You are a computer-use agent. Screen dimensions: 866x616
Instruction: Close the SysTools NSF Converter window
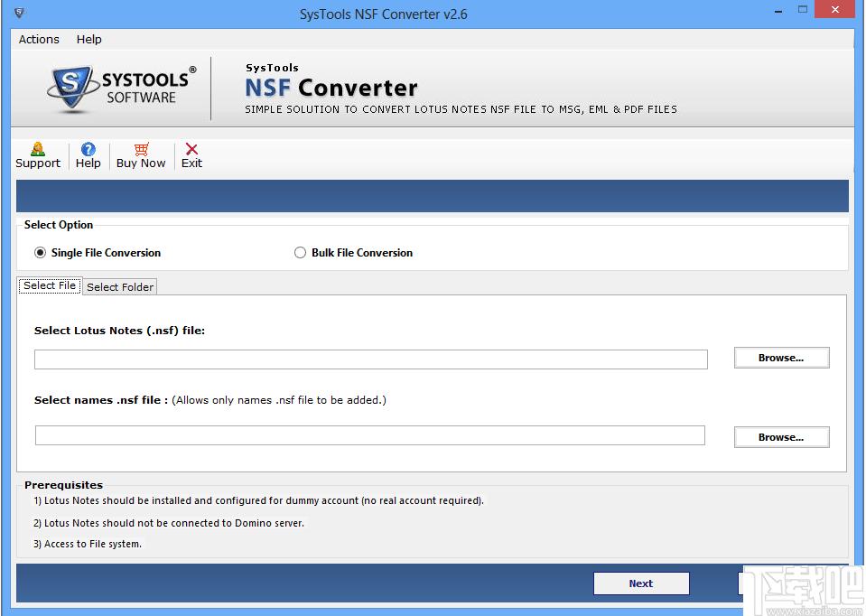(835, 9)
